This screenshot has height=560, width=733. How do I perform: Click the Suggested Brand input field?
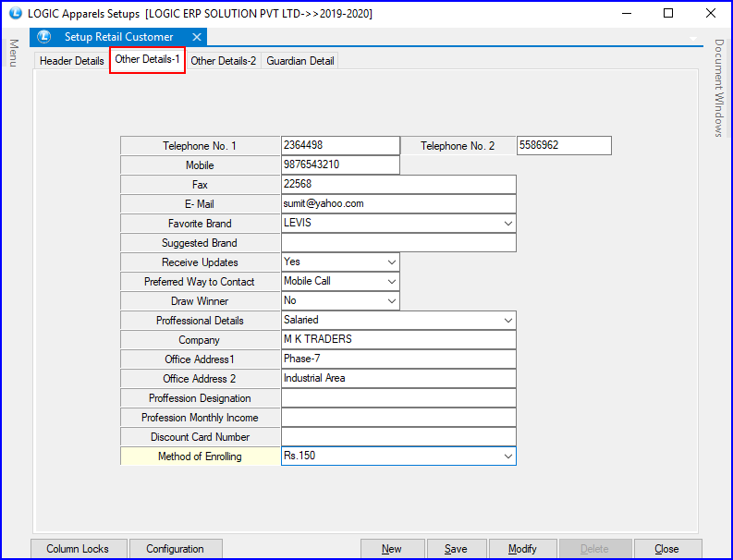(x=398, y=243)
